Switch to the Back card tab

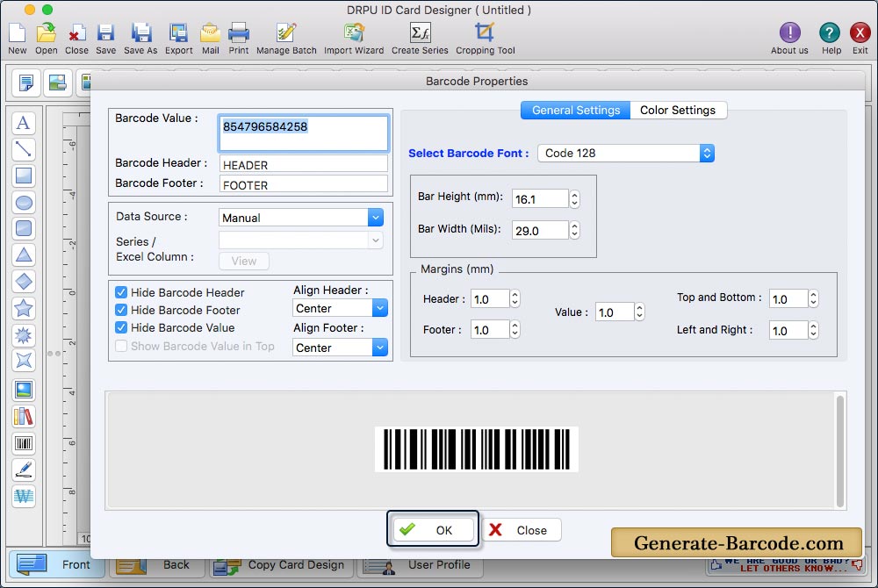(x=158, y=564)
